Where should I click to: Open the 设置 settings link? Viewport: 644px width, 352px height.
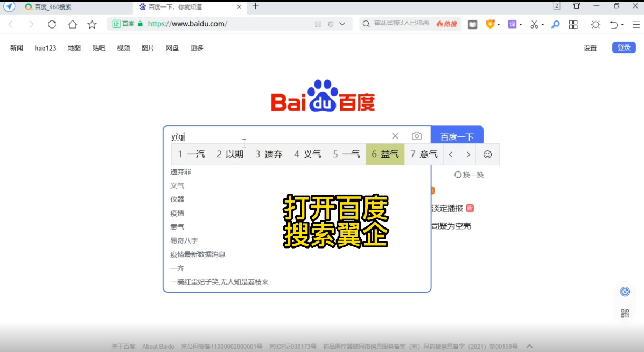590,48
